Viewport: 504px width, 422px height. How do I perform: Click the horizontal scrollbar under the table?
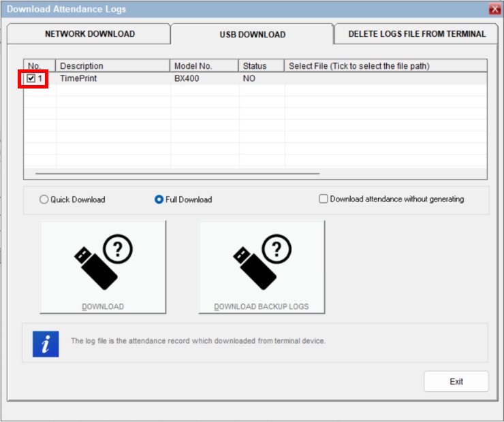click(x=177, y=174)
